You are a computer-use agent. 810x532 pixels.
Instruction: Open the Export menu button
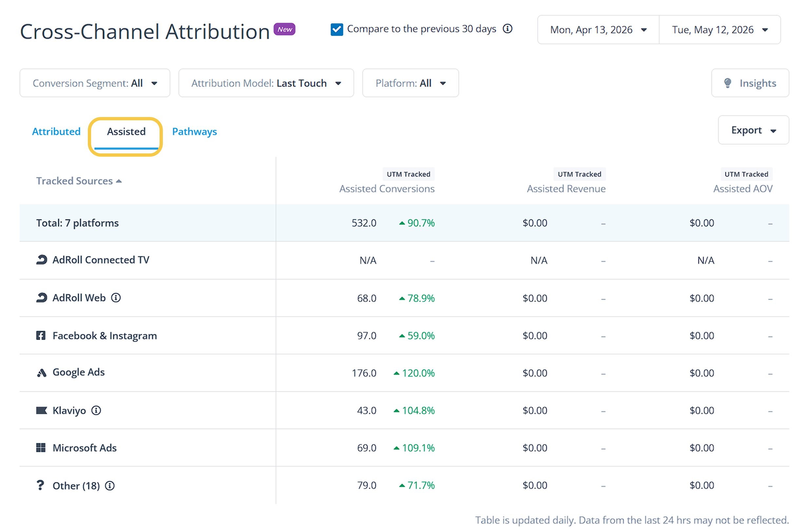coord(754,130)
